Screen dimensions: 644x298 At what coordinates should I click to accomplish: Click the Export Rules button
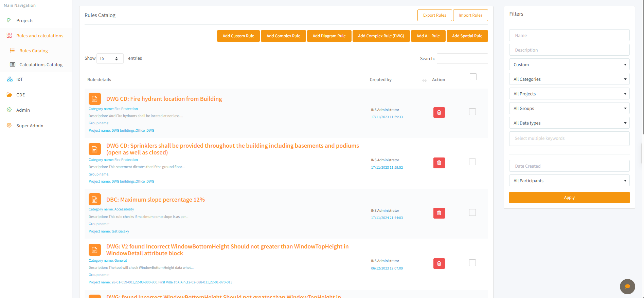point(435,15)
